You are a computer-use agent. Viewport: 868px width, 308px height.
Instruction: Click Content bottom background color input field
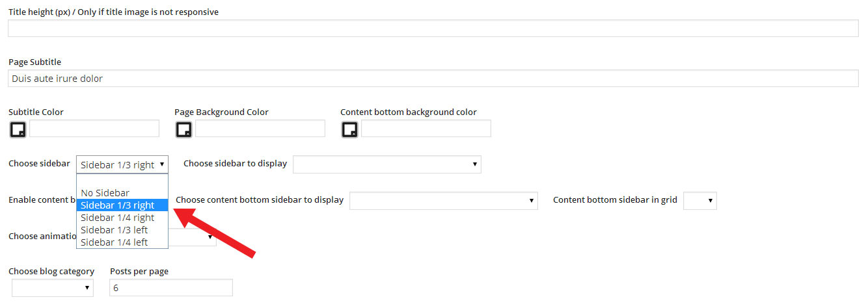[x=426, y=129]
